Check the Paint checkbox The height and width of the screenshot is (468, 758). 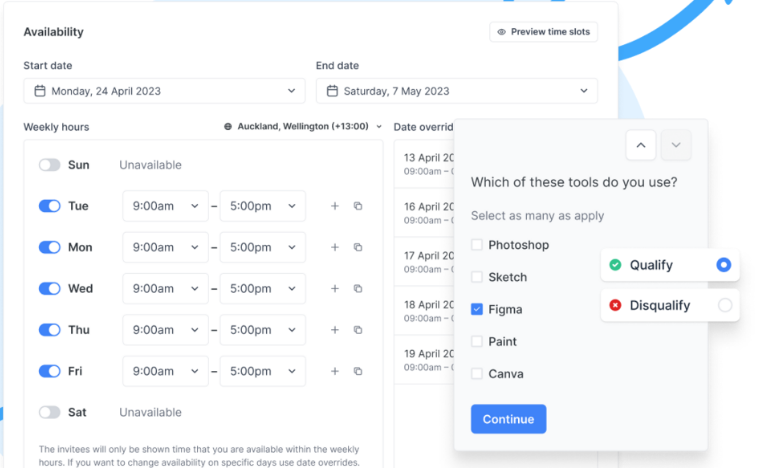(x=477, y=341)
